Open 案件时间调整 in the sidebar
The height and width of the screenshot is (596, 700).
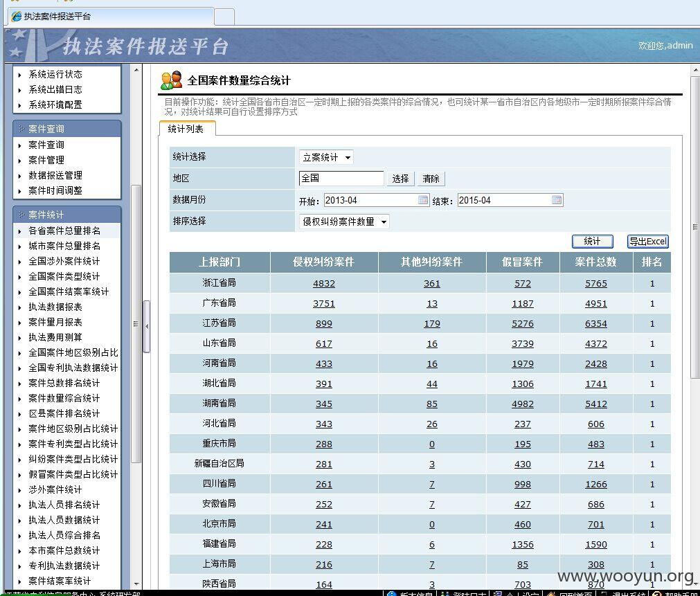[x=55, y=190]
